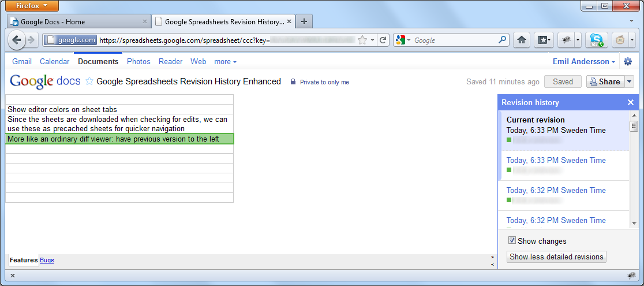Click the status bar close X
644x286 pixels.
12,276
